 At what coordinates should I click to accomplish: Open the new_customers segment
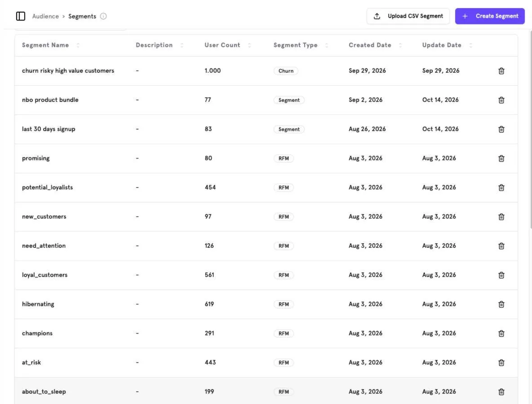click(x=44, y=216)
